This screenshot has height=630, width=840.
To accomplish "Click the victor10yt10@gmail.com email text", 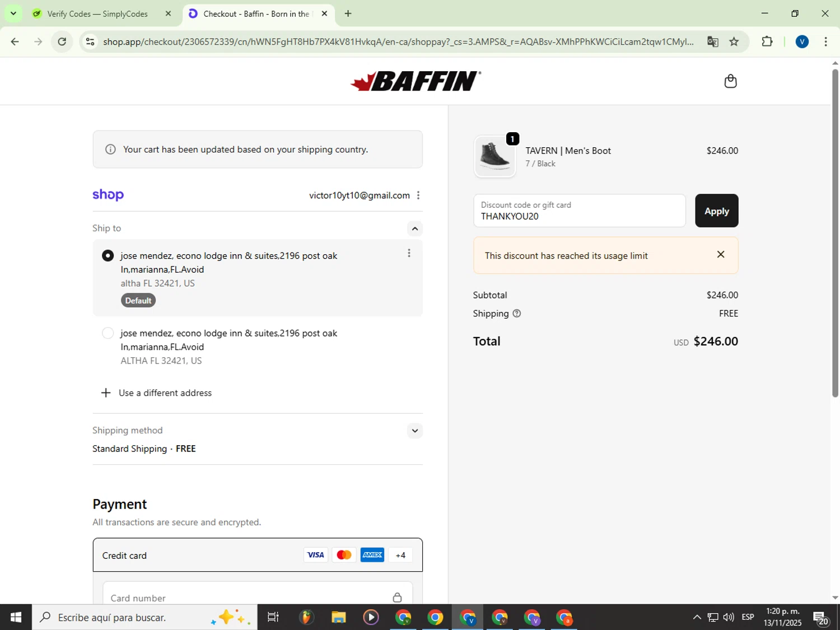I will click(x=360, y=195).
